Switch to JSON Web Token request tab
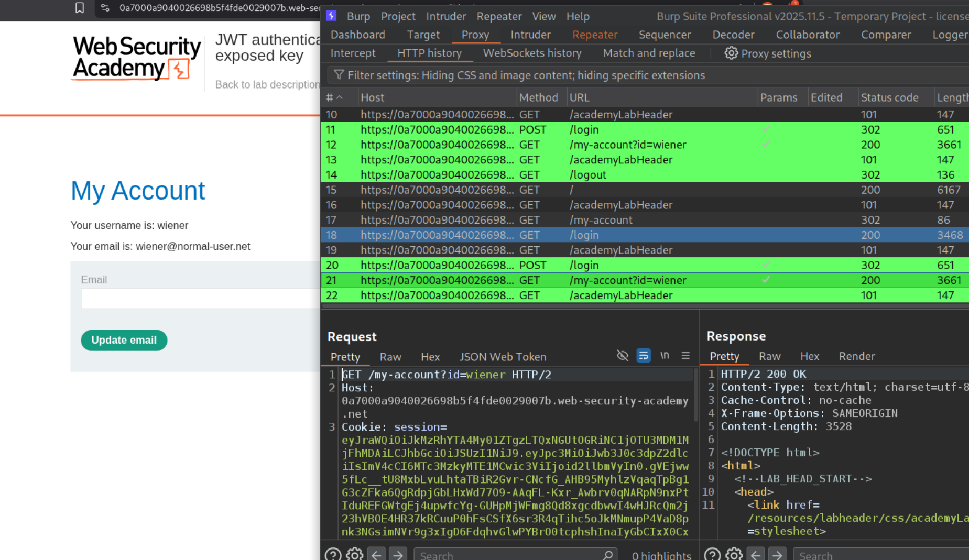 click(x=502, y=357)
